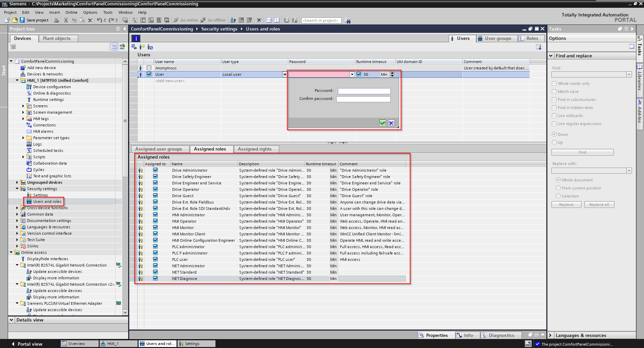Image resolution: width=644 pixels, height=348 pixels.
Task: Click first icon in Users editor toolbar
Action: click(134, 47)
